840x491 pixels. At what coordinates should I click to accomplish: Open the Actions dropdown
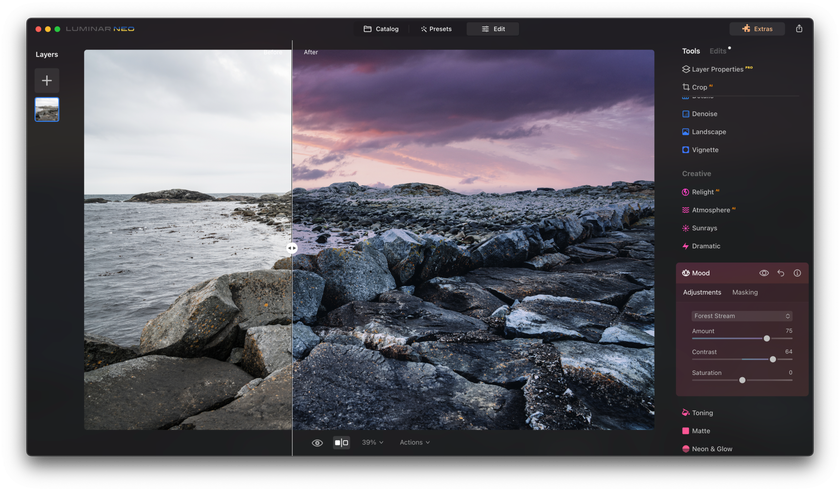tap(415, 443)
